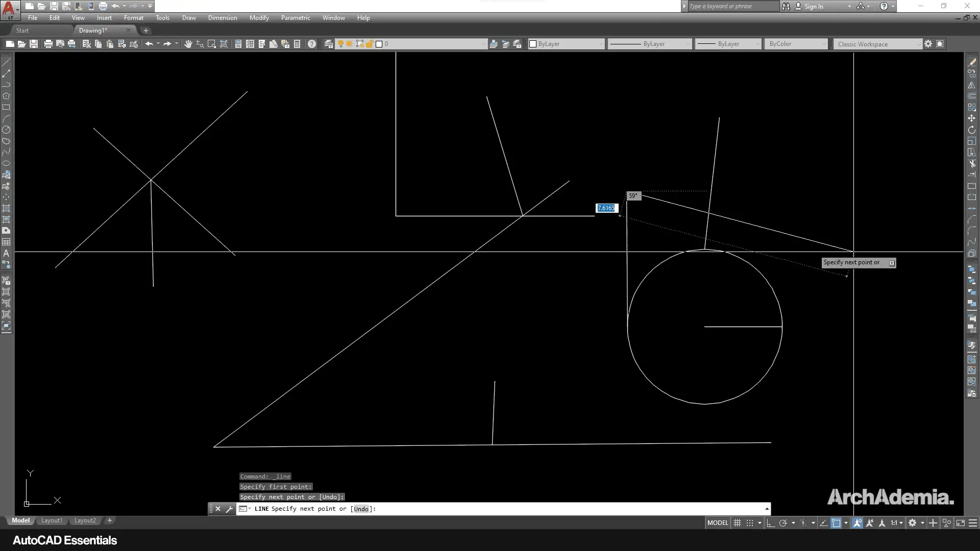Select the Multiline Text tool
The image size is (980, 551).
pyautogui.click(x=6, y=254)
